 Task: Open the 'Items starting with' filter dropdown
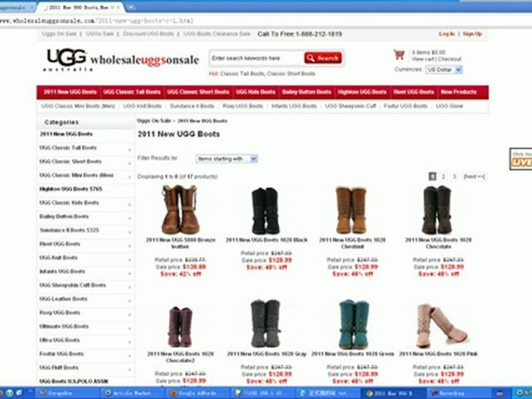pos(227,159)
